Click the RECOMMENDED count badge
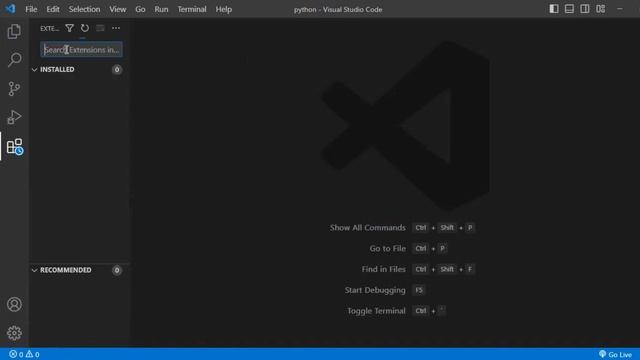Image resolution: width=640 pixels, height=360 pixels. (x=117, y=270)
